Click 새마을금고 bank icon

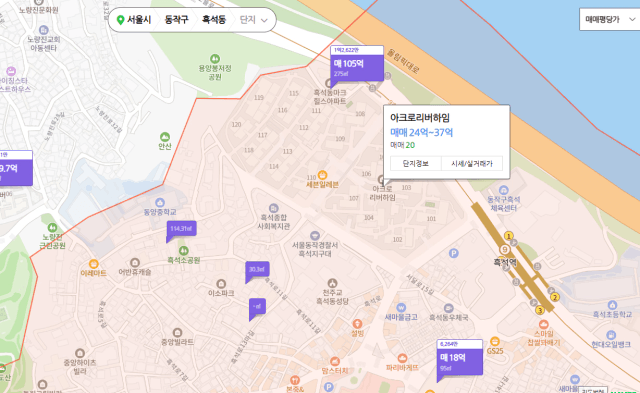tap(401, 307)
